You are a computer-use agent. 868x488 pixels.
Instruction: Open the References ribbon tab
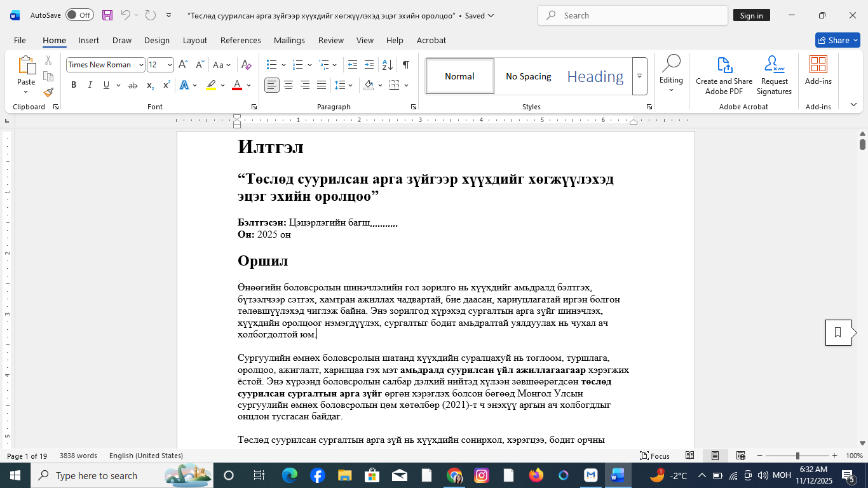pos(241,40)
